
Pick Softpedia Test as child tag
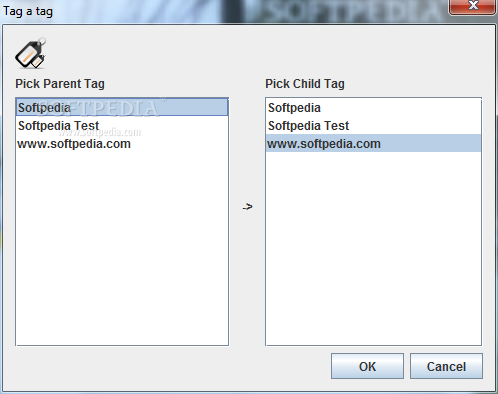[373, 126]
